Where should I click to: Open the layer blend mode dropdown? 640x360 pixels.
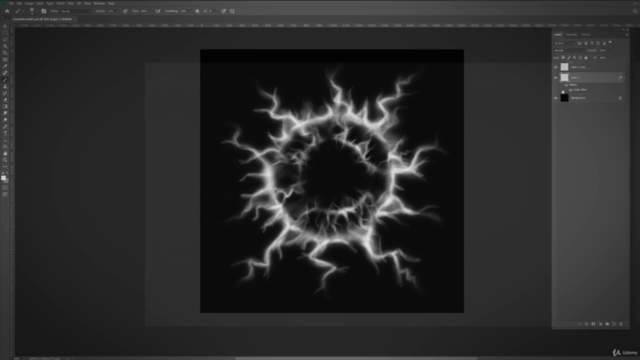click(569, 51)
